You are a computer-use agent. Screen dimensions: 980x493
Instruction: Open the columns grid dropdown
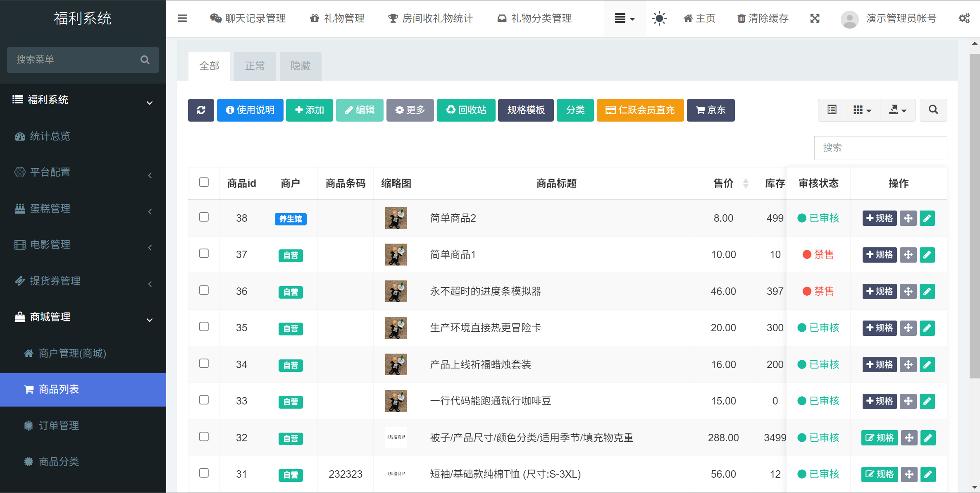(863, 110)
